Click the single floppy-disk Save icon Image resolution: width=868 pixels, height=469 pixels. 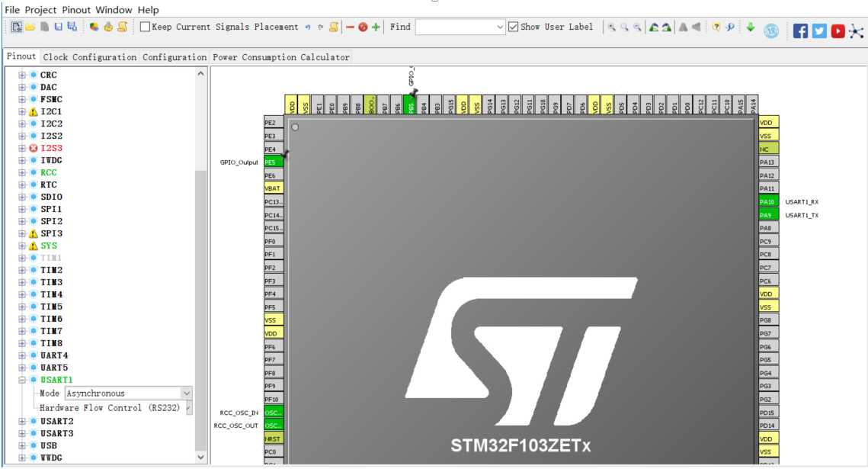click(58, 27)
